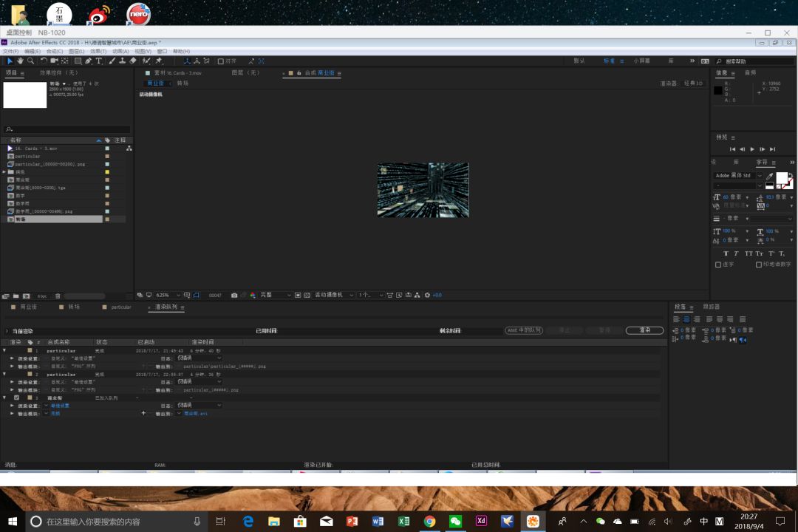Select the Zoom magnifier tool
Screen dimensions: 798x532
pos(30,61)
